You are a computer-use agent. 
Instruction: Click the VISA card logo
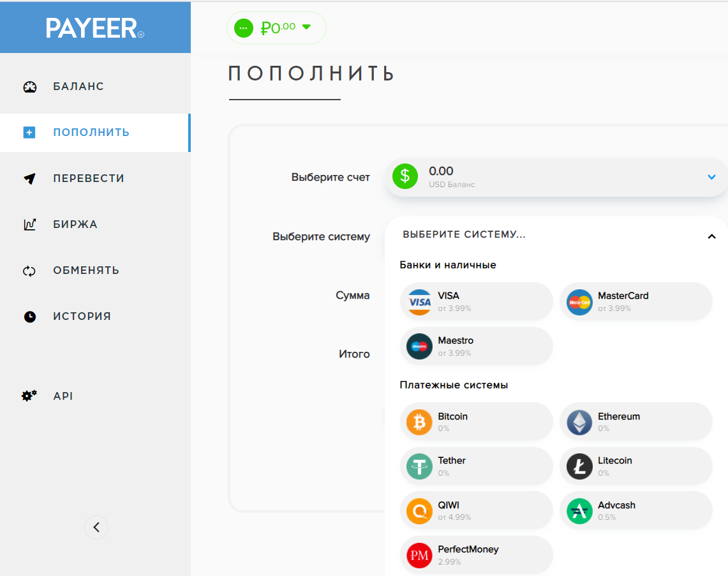coord(419,302)
